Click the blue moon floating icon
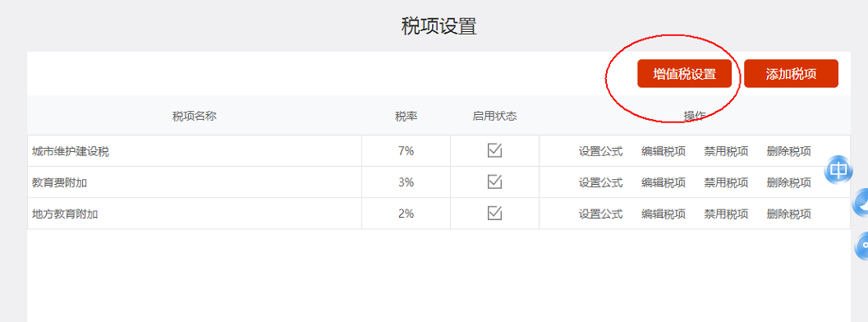 pyautogui.click(x=861, y=203)
